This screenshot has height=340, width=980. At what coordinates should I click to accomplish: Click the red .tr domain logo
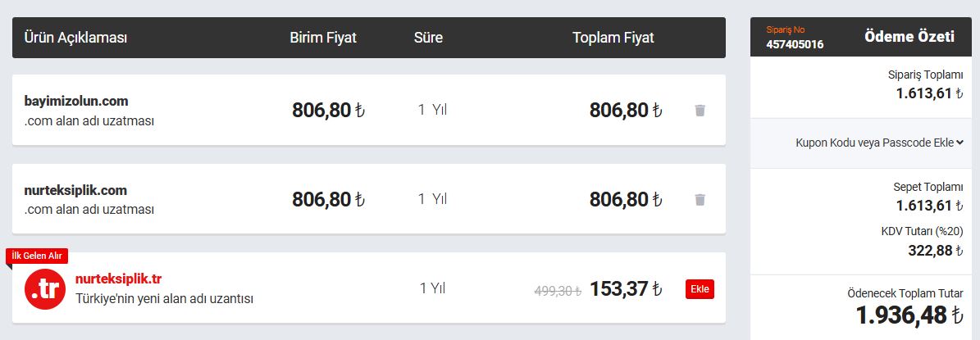click(45, 289)
